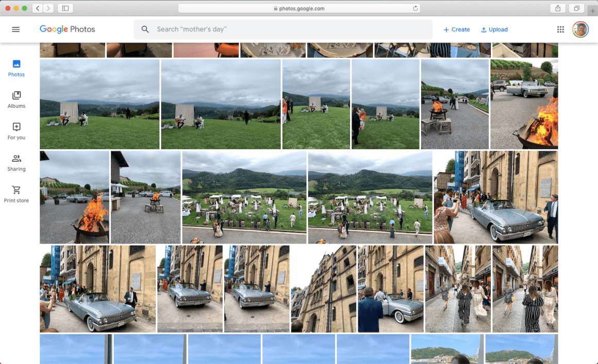Reload the page icon
Screen dimensions: 598x364
[x=416, y=8]
